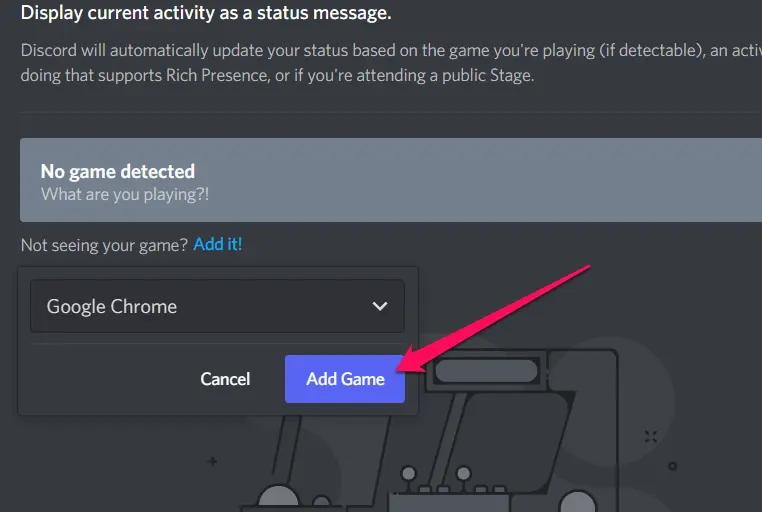This screenshot has width=762, height=512.
Task: Select the "No game detected" status card
Action: 391,180
